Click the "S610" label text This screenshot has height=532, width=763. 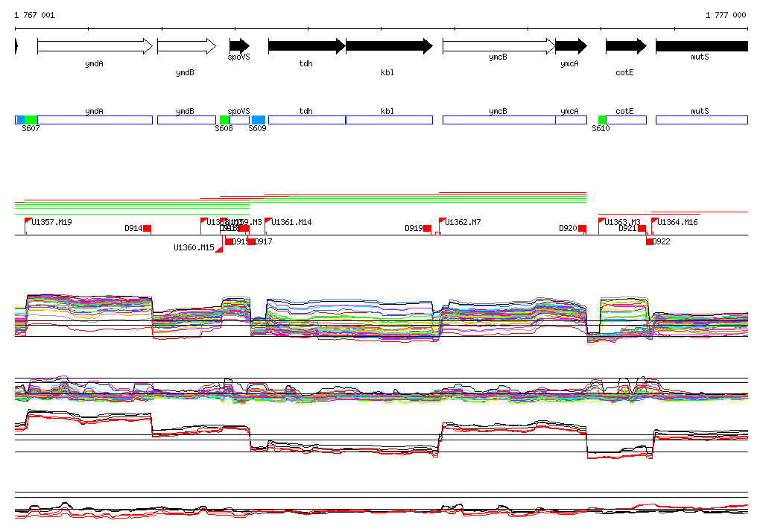click(x=601, y=128)
